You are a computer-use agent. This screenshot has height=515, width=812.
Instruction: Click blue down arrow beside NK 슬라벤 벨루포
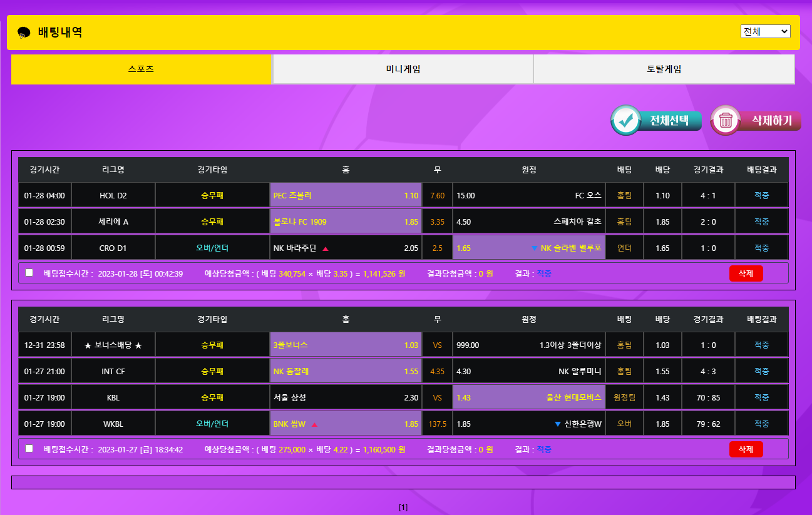534,248
